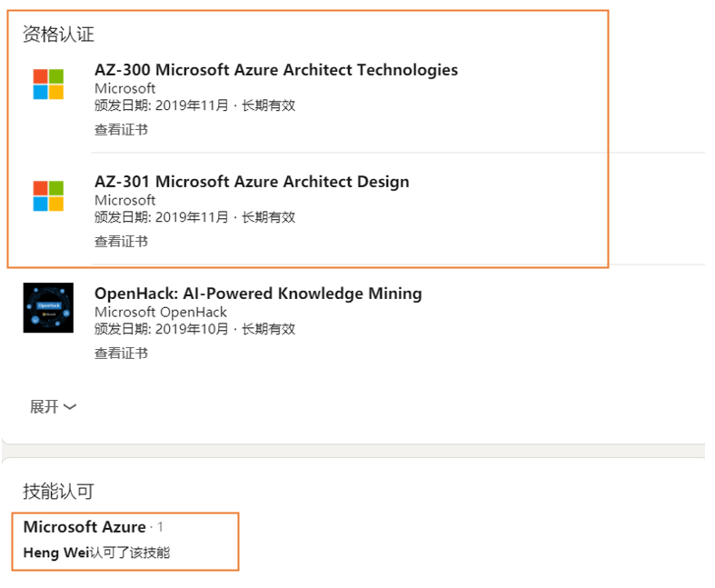Click the 2019年10月 issue date on OpenHack
The height and width of the screenshot is (588, 715).
point(192,329)
